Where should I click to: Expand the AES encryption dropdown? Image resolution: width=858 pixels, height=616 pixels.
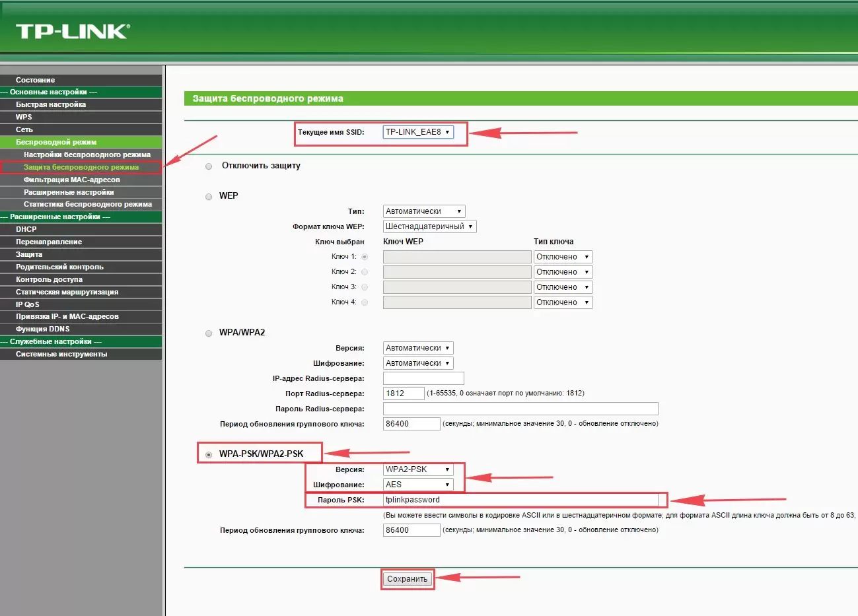[x=418, y=485]
